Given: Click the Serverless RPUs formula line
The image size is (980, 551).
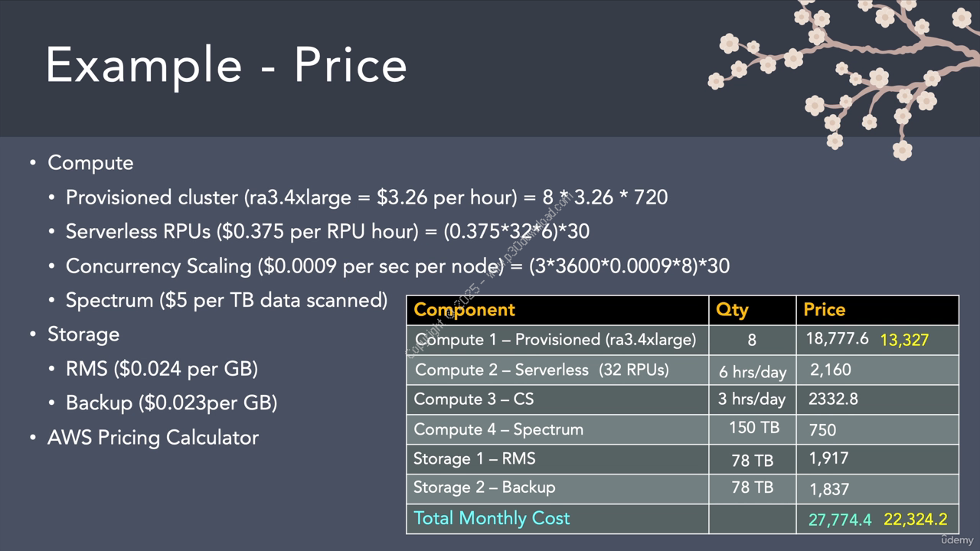Looking at the screenshot, I should [x=328, y=231].
